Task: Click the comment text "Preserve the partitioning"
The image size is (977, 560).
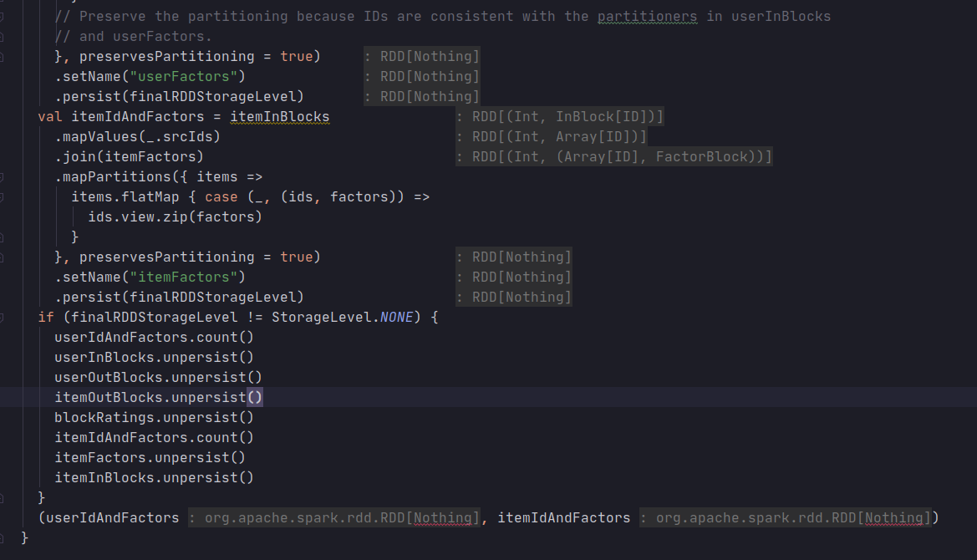Action: coord(184,16)
